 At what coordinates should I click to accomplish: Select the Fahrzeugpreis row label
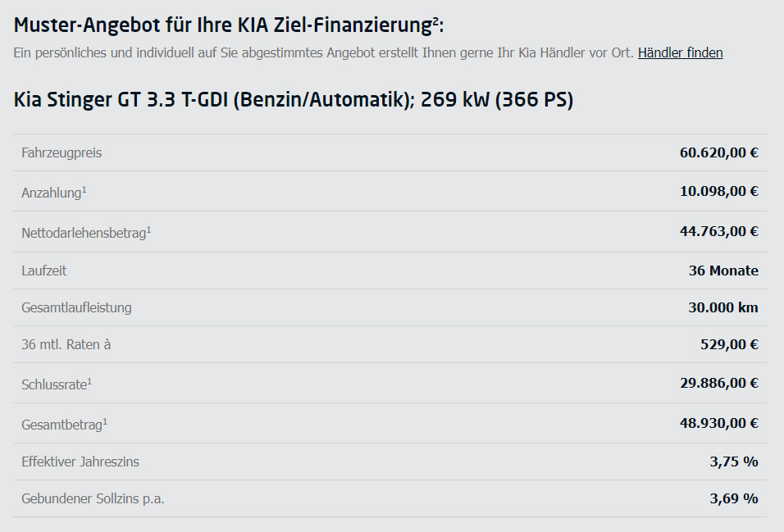[62, 153]
